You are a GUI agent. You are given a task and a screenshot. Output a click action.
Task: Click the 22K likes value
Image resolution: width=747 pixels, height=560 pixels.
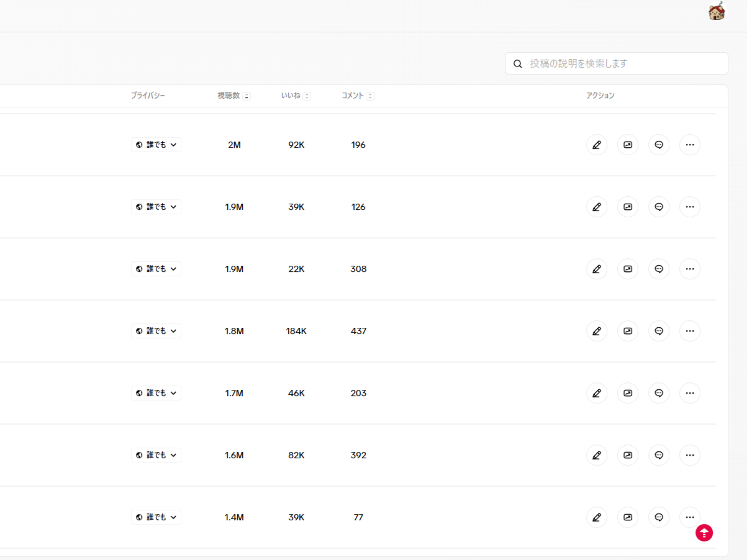pos(296,269)
